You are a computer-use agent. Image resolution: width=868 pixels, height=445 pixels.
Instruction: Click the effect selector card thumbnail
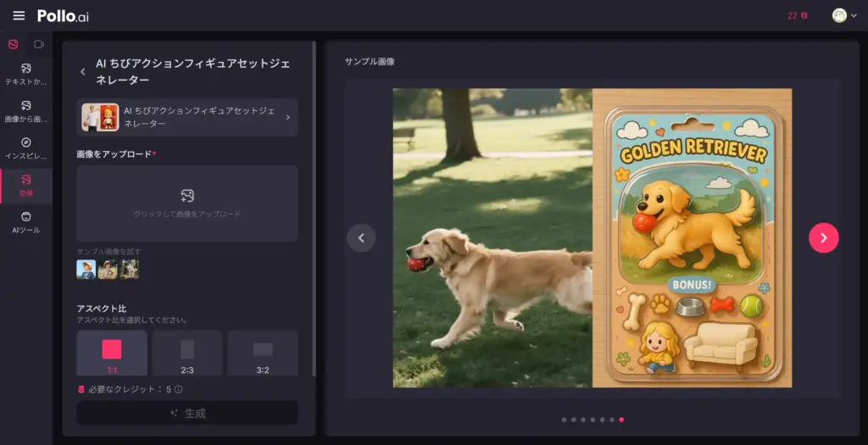pos(100,117)
